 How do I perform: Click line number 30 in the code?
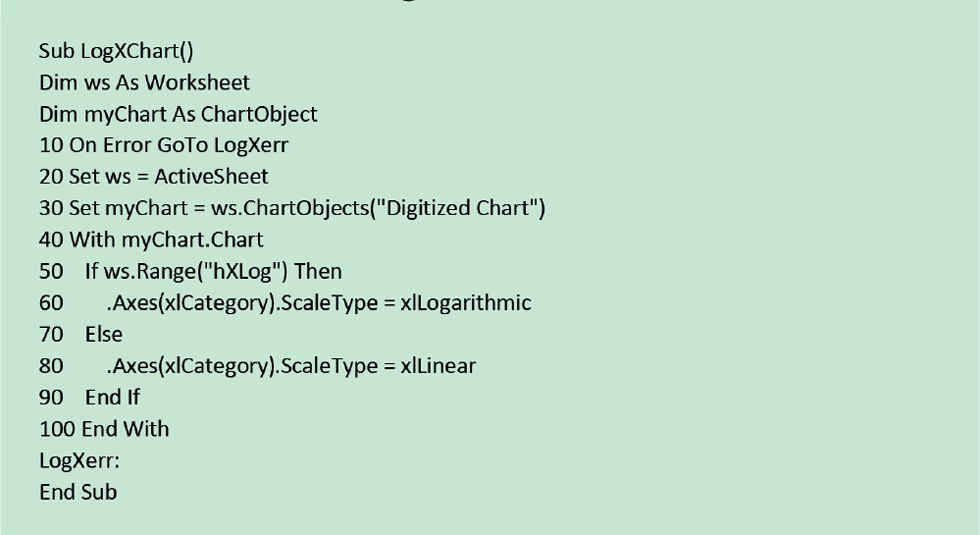coord(50,209)
